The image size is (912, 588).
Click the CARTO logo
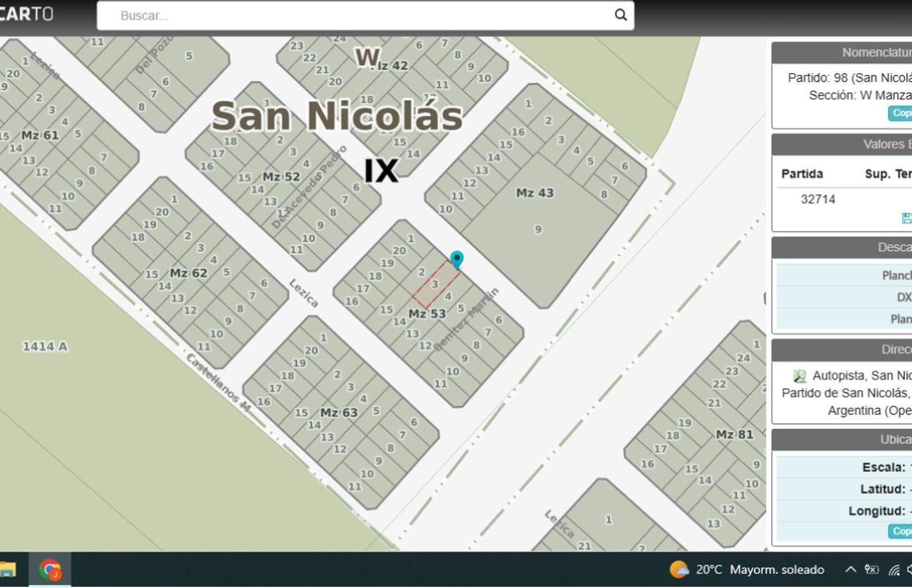26,14
